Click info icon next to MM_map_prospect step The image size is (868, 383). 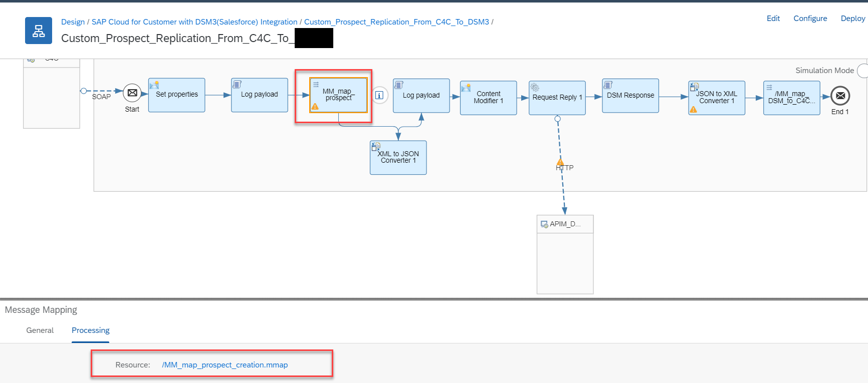click(379, 95)
